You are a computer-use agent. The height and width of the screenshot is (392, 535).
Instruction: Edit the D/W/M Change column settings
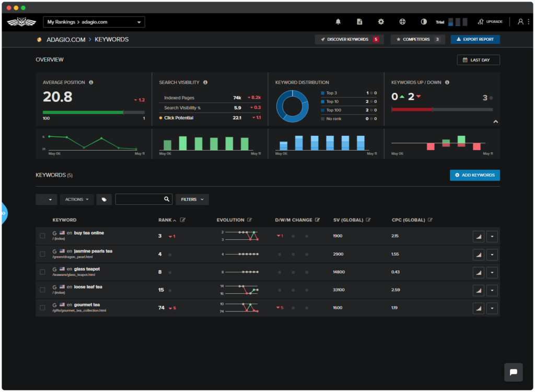(317, 220)
